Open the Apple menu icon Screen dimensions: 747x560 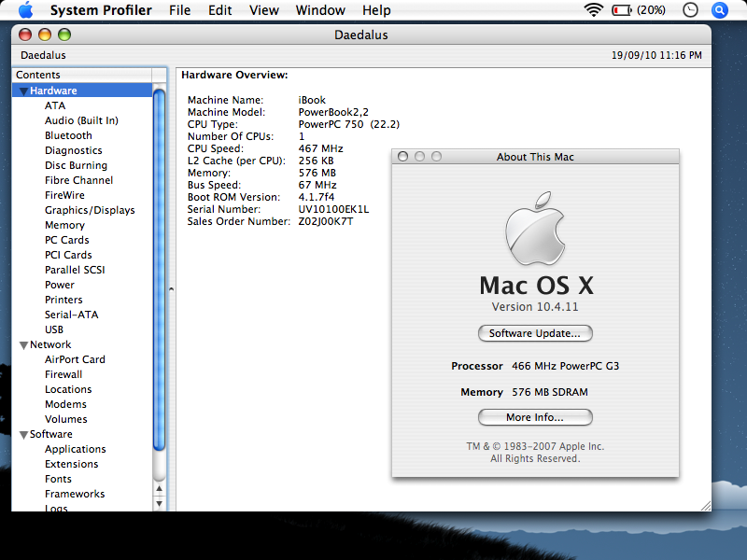(x=26, y=10)
